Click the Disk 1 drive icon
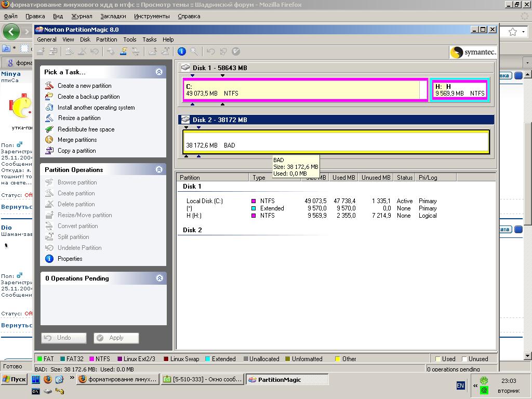This screenshot has height=399, width=532. click(185, 67)
